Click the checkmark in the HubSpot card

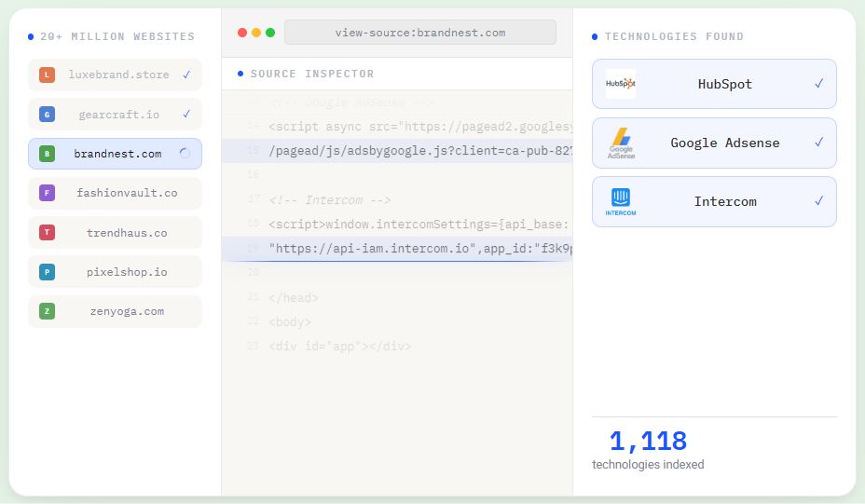(x=819, y=84)
